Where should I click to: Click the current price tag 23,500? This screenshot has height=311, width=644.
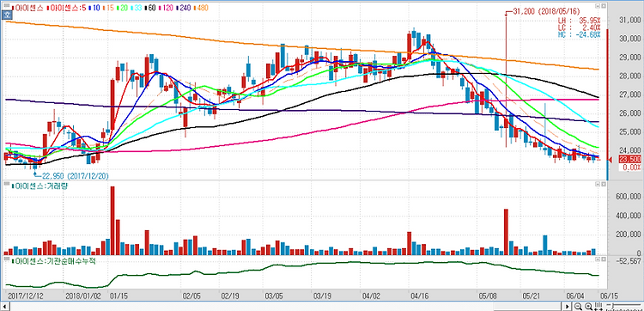(630, 160)
